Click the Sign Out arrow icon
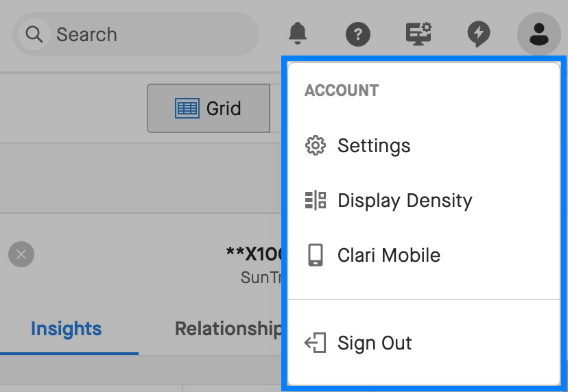This screenshot has height=392, width=568. click(x=315, y=343)
